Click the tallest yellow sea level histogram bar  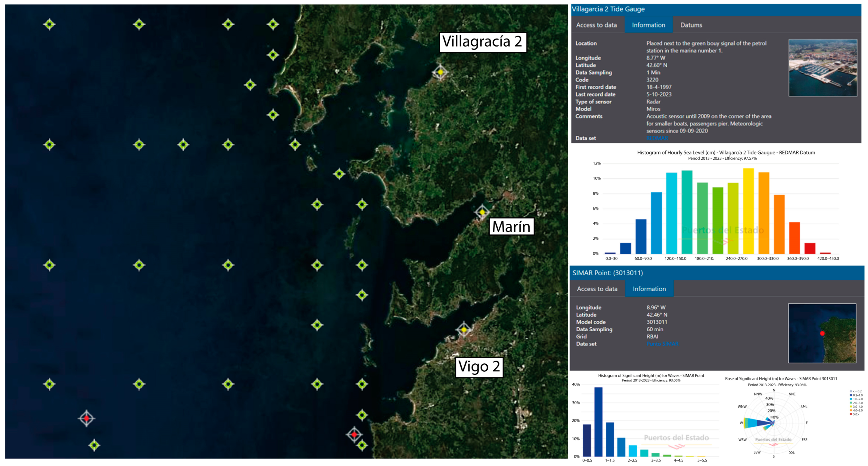pos(748,211)
